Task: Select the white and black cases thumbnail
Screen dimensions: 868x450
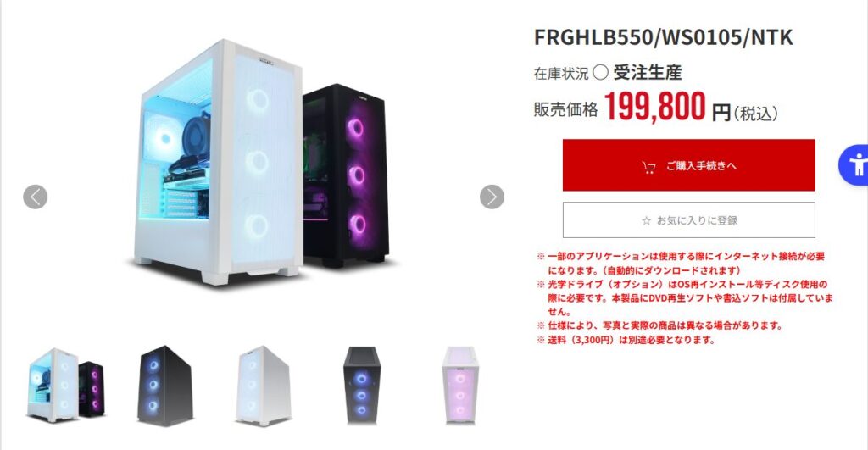Action: [65, 385]
